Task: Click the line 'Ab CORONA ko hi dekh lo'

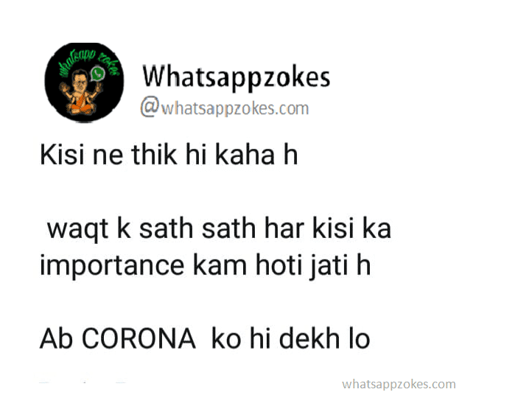Action: (205, 338)
